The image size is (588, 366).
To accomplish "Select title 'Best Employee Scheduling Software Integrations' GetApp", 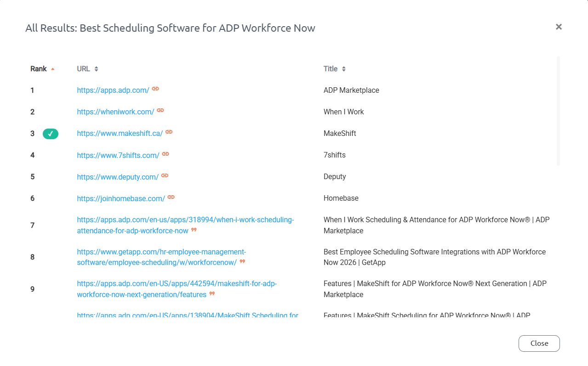I will pos(434,257).
